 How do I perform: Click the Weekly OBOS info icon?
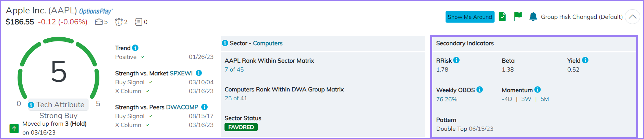[479, 90]
